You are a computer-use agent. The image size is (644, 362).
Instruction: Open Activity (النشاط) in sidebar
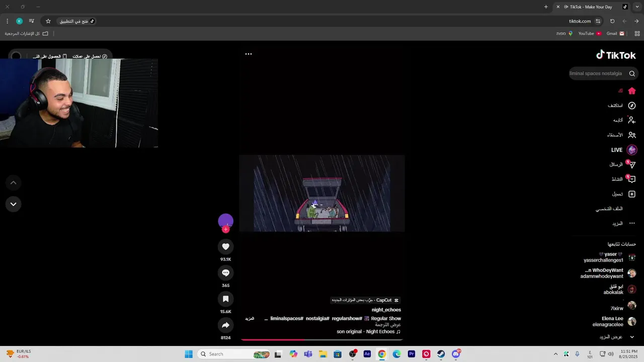click(x=624, y=179)
